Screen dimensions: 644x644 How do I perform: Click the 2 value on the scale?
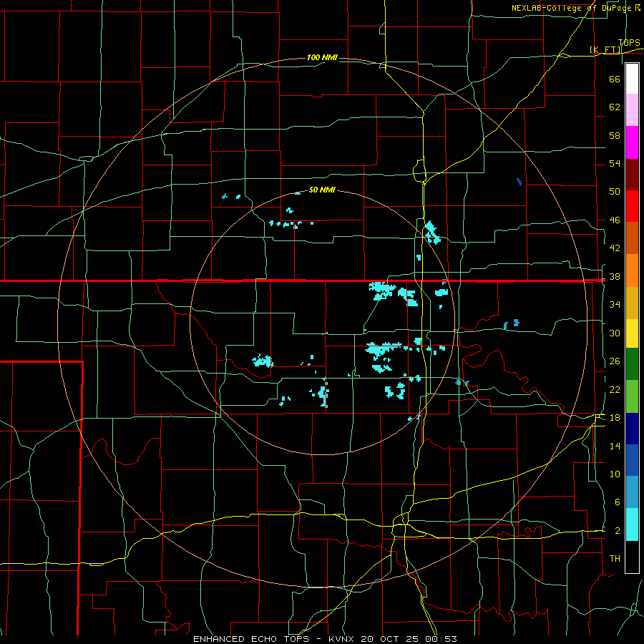tap(617, 531)
